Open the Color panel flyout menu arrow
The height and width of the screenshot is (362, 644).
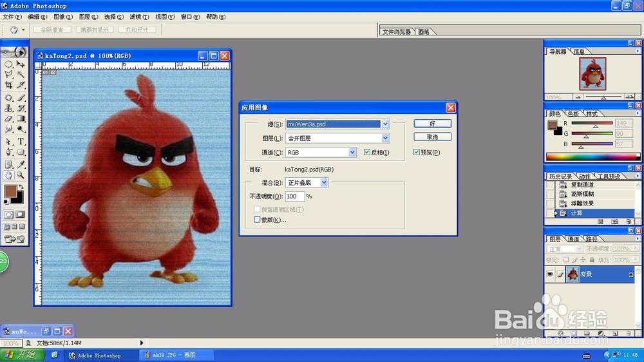(638, 113)
